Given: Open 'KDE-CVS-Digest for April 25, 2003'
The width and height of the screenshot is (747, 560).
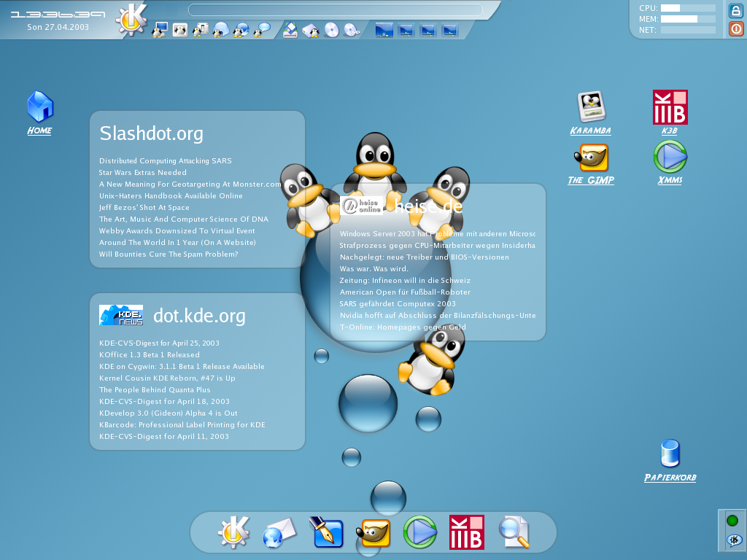Looking at the screenshot, I should tap(159, 343).
